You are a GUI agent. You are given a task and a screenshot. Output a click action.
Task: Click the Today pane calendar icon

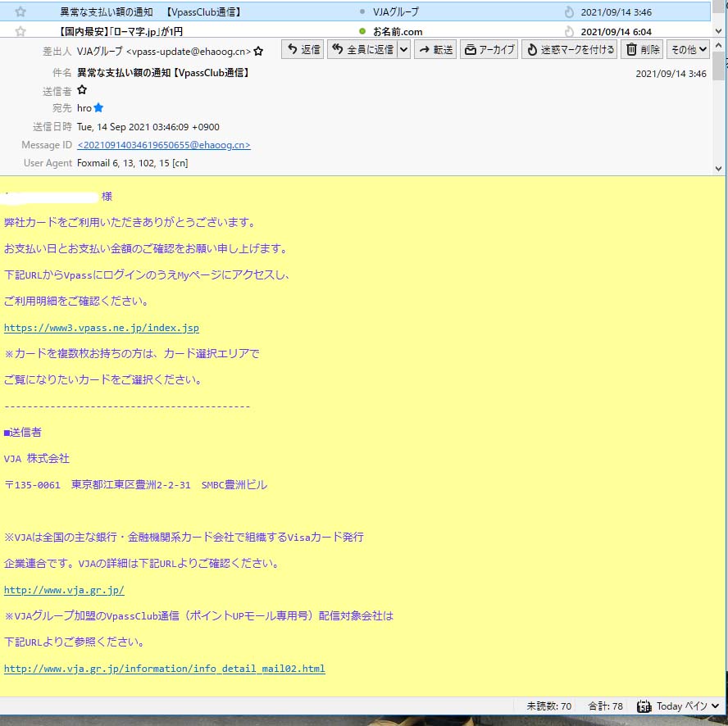(x=644, y=706)
